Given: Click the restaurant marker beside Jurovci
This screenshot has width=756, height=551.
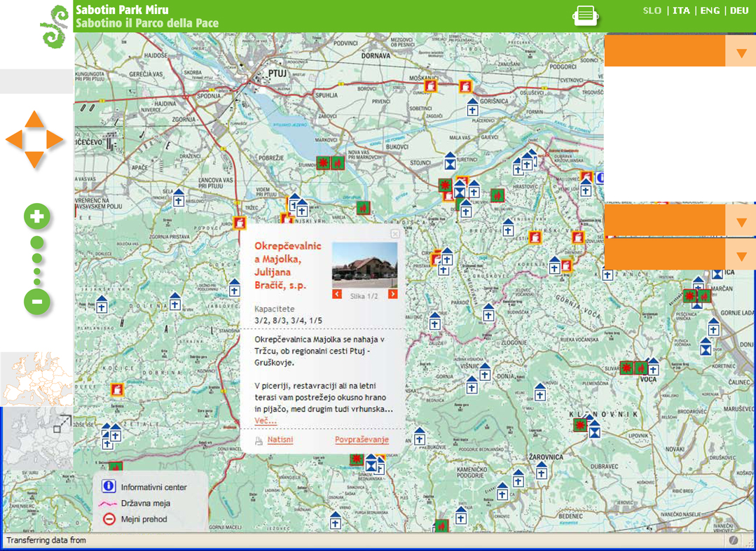Looking at the screenshot, I should 240,223.
